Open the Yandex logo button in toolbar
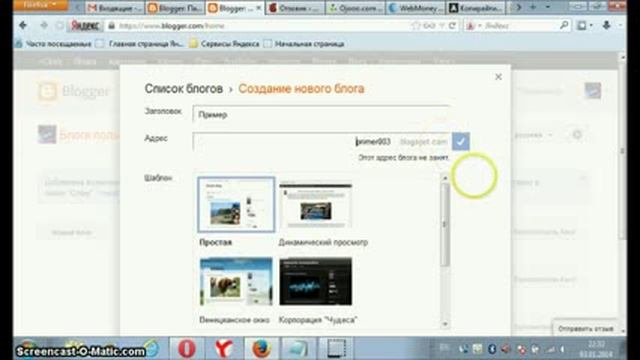 coord(85,25)
